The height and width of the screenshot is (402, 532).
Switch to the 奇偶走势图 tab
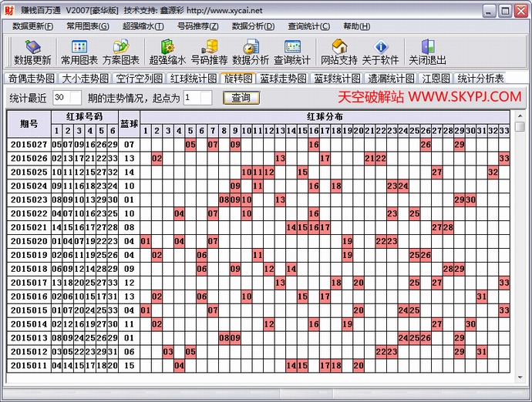pyautogui.click(x=31, y=79)
